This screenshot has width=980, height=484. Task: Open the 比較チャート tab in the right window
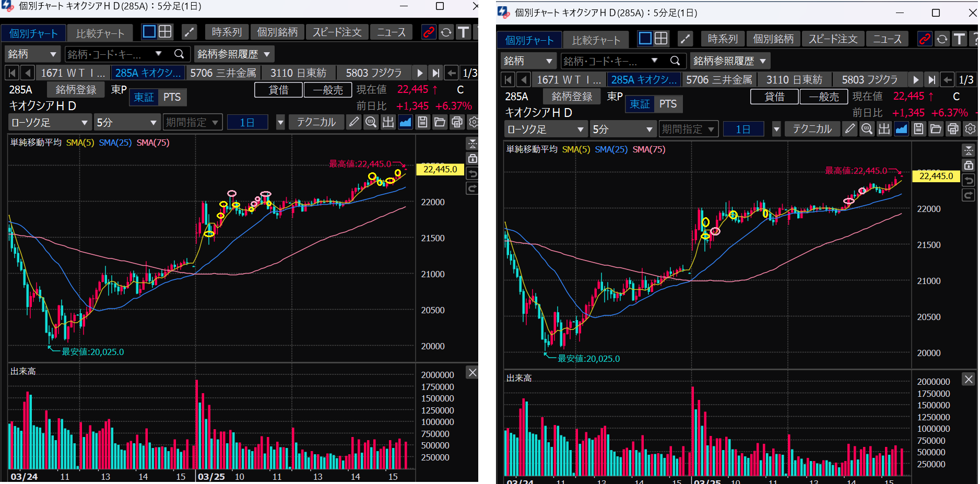pyautogui.click(x=596, y=40)
